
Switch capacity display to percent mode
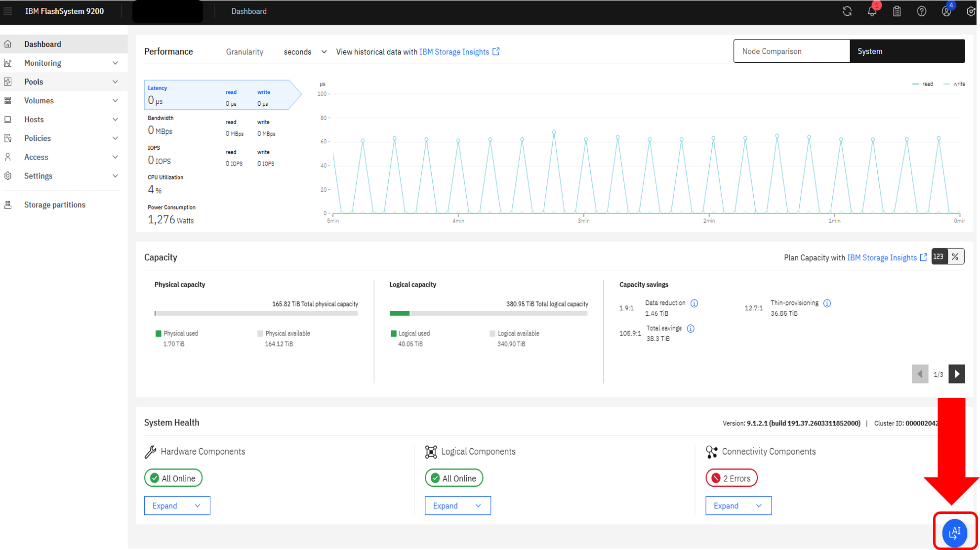tap(955, 256)
